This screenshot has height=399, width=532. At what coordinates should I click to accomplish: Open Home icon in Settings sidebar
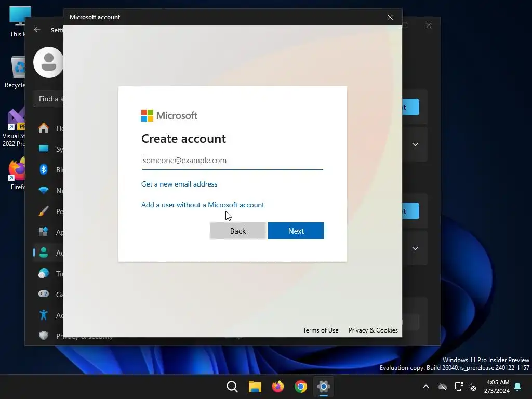[44, 128]
